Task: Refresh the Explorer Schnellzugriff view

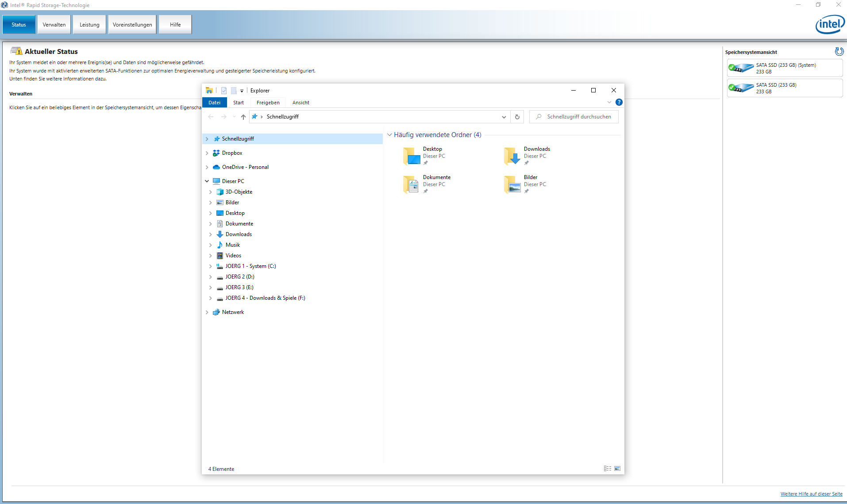Action: pyautogui.click(x=517, y=117)
